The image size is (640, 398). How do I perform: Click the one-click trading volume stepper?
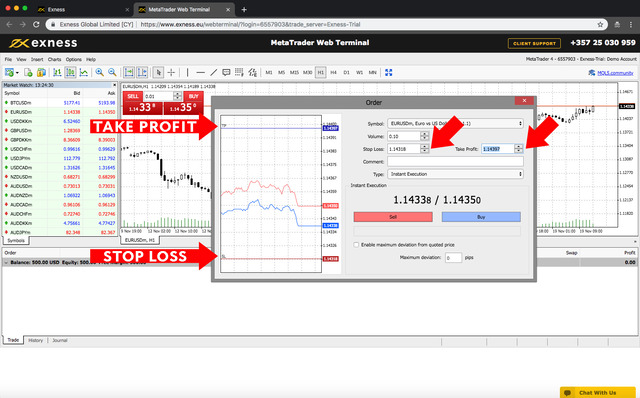point(177,96)
